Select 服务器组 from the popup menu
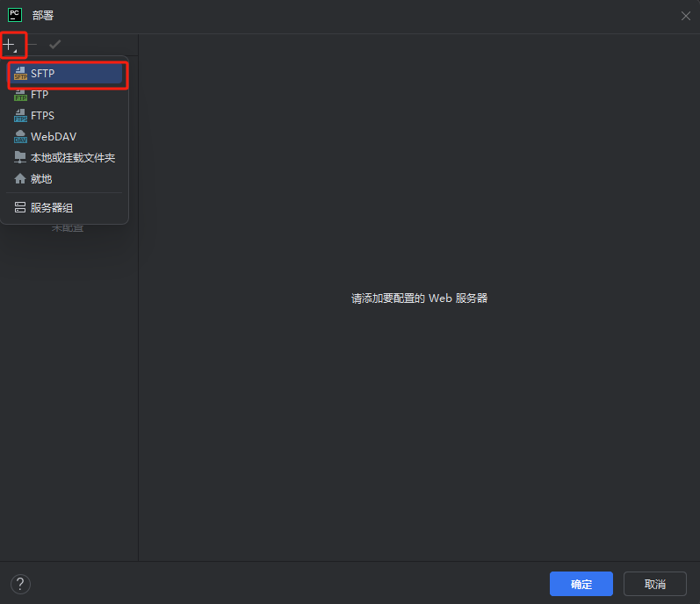This screenshot has height=604, width=700. coord(52,208)
